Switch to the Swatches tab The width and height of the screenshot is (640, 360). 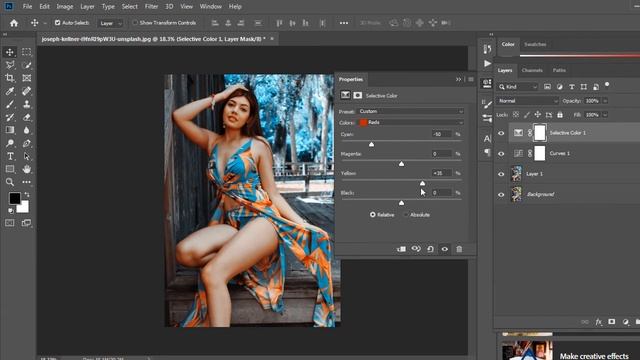click(x=535, y=44)
